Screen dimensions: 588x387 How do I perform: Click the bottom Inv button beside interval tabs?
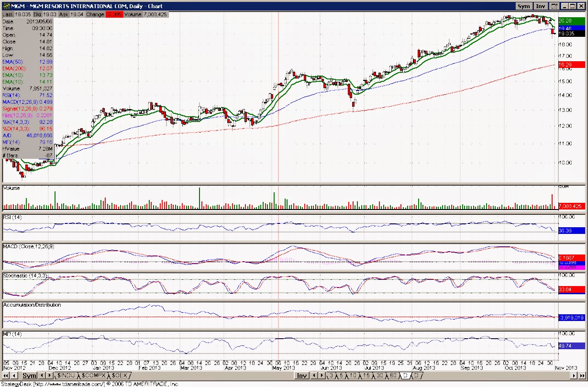coord(301,376)
